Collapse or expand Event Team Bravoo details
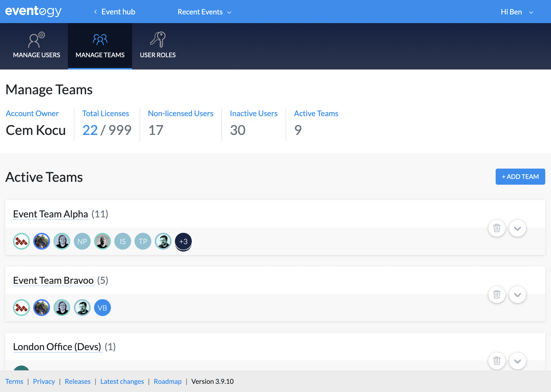Screen dimensions: 551x392 pos(518,295)
